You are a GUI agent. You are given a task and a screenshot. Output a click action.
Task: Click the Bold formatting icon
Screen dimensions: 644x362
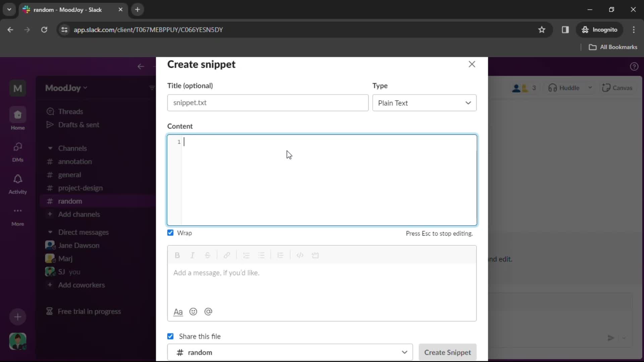tap(177, 255)
